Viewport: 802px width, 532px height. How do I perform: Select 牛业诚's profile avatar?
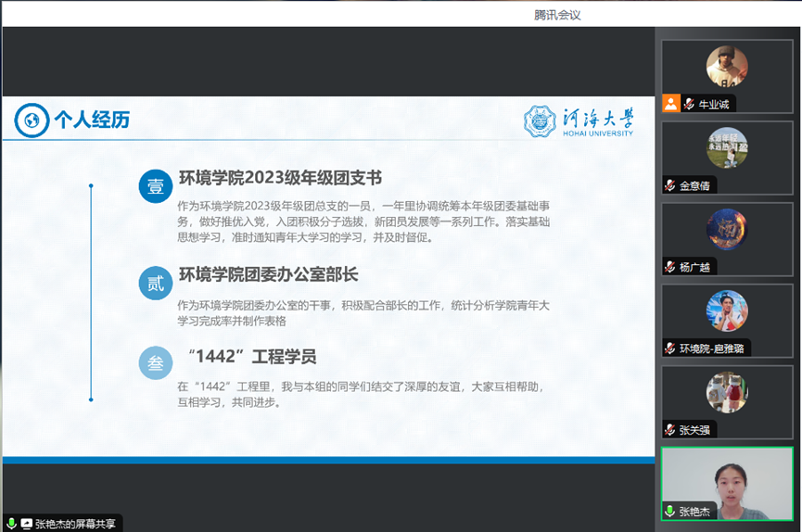click(727, 67)
